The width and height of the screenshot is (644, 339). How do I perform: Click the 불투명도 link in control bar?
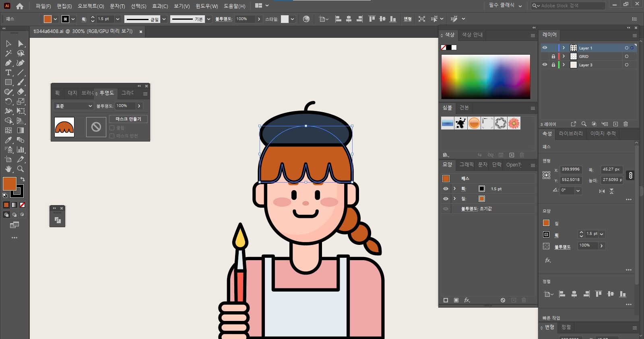(223, 19)
